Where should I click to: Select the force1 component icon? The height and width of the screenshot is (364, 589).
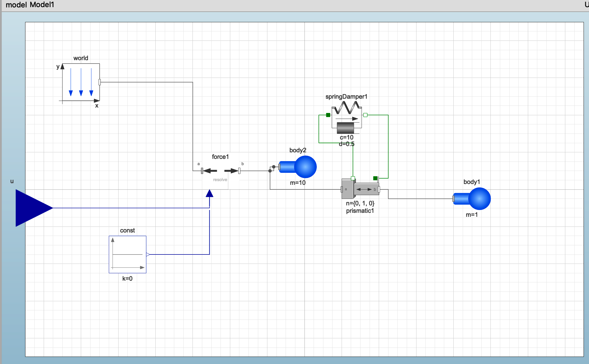[221, 171]
